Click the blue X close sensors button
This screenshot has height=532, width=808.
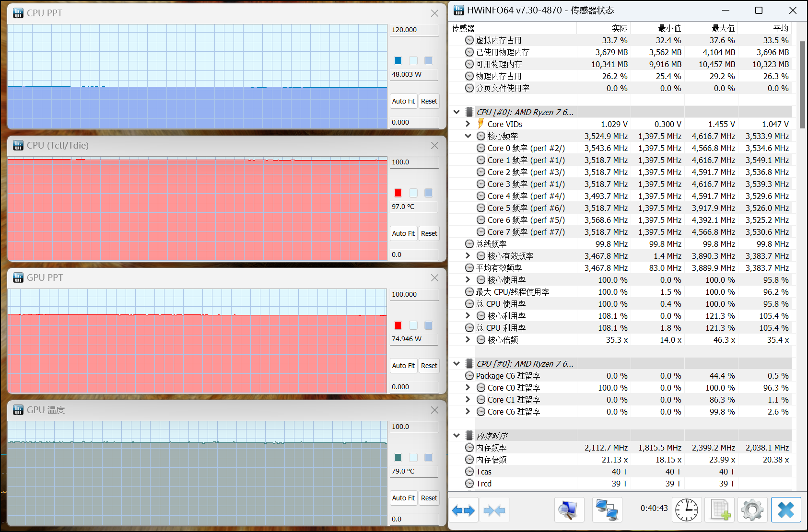(786, 509)
